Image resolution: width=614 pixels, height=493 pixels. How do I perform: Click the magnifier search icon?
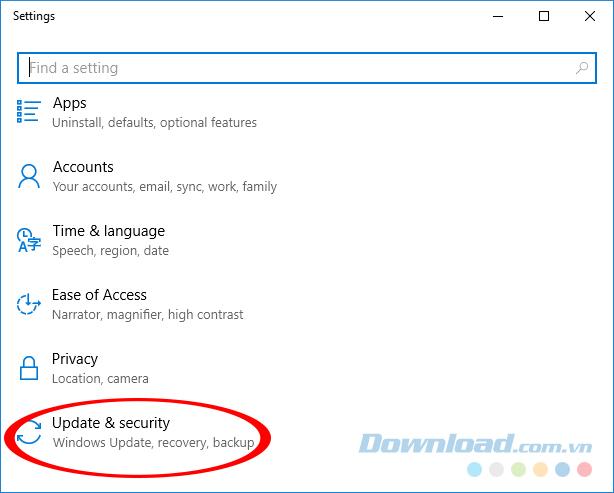pos(582,68)
